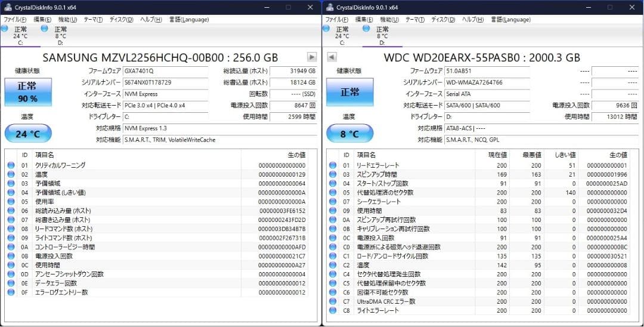Click 現在値 column header in right window
Screen dimensions: 644x327
coord(492,155)
